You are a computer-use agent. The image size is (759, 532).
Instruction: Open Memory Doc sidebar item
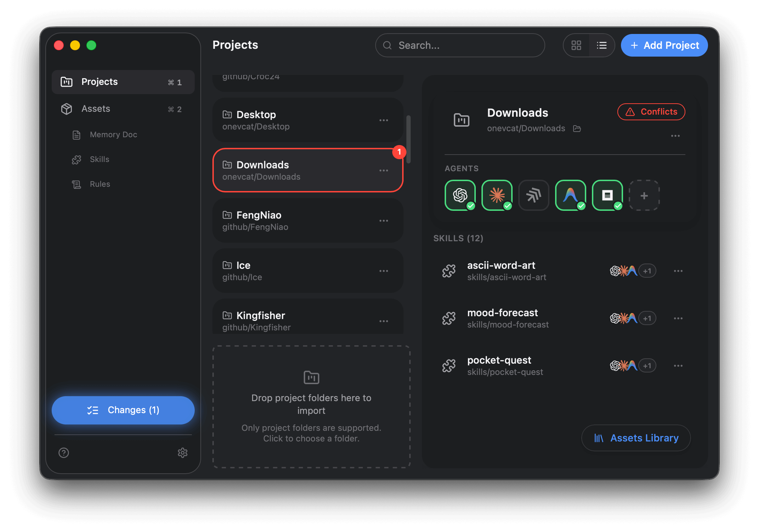[113, 134]
